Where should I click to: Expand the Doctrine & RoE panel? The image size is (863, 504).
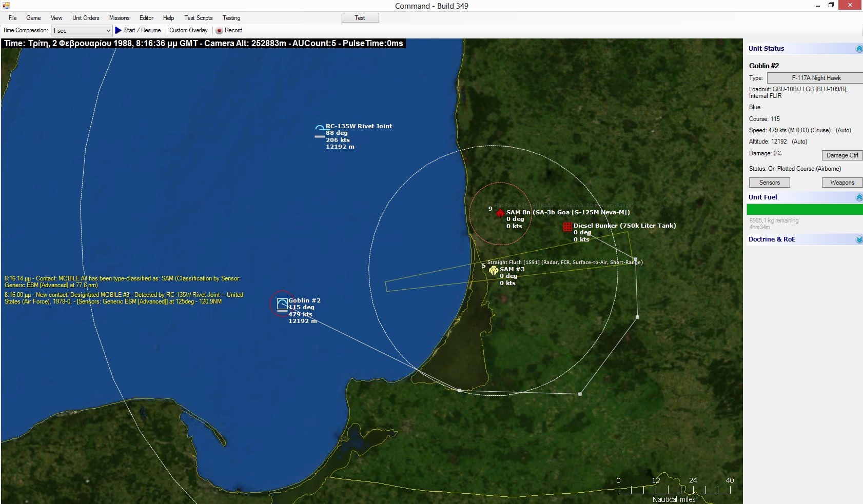[x=859, y=239]
